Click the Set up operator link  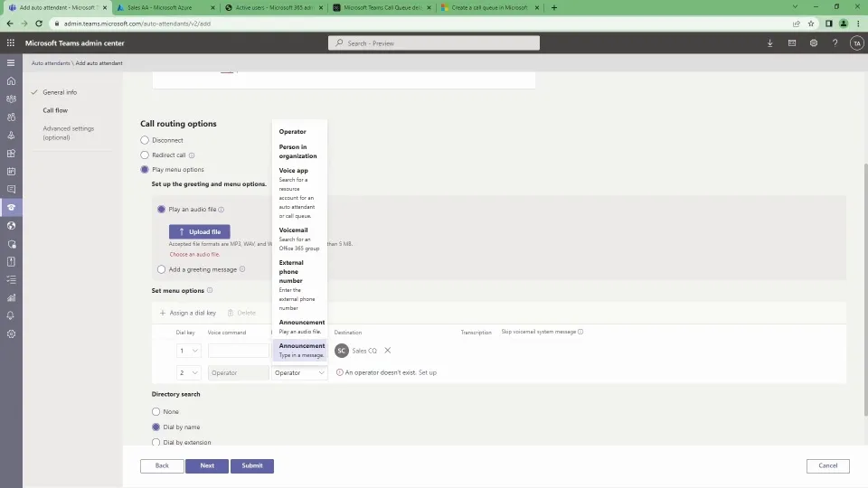(428, 373)
